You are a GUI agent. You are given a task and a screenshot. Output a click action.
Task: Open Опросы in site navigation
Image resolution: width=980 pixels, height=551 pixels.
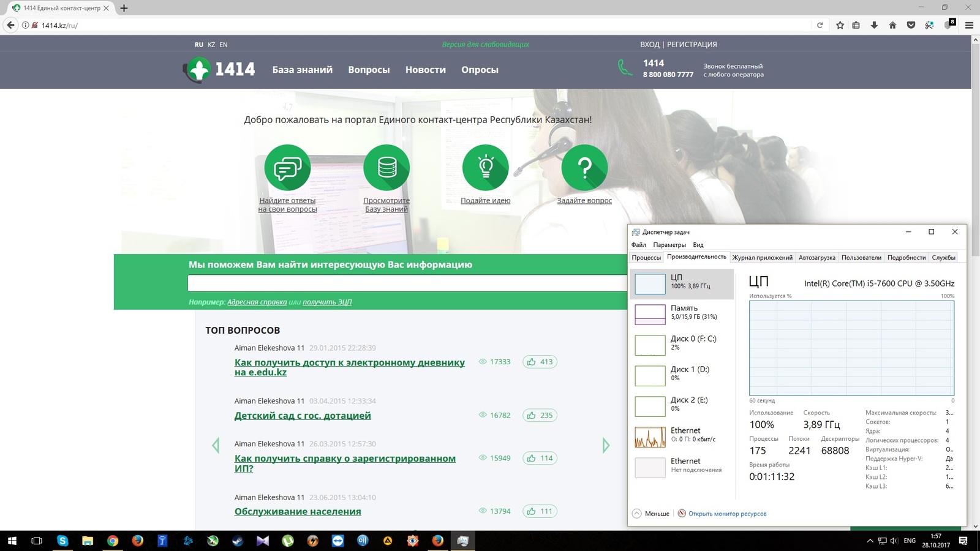480,70
